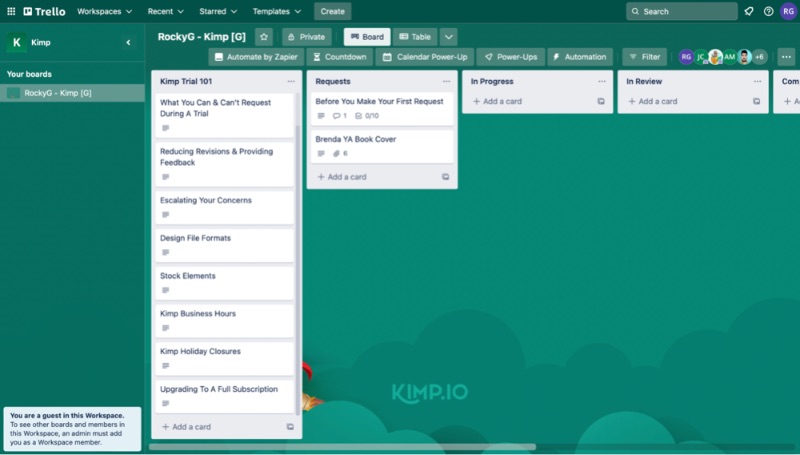Star the RockyG - Kimp board

click(264, 37)
